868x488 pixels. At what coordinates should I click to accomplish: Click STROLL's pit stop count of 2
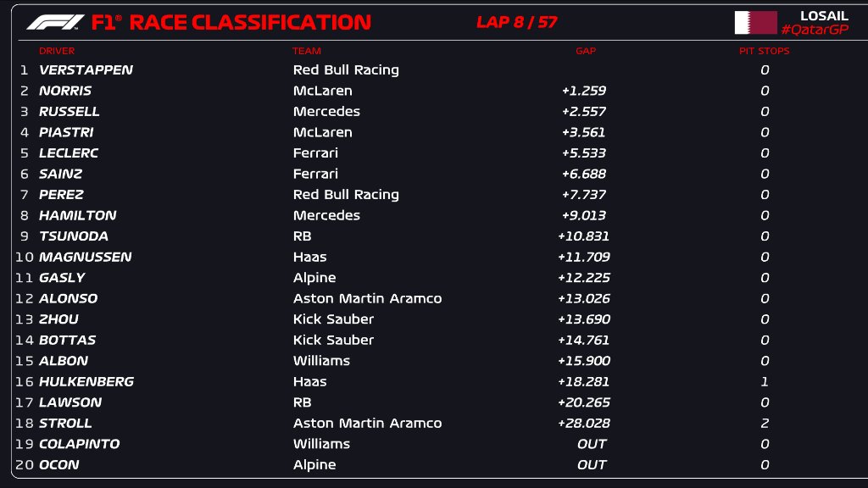(x=765, y=424)
